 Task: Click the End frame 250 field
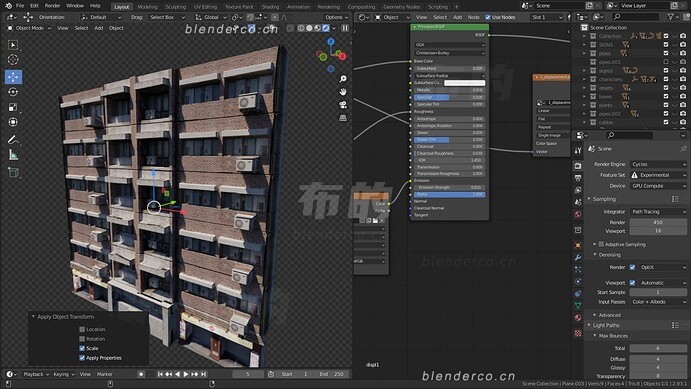(x=332, y=374)
